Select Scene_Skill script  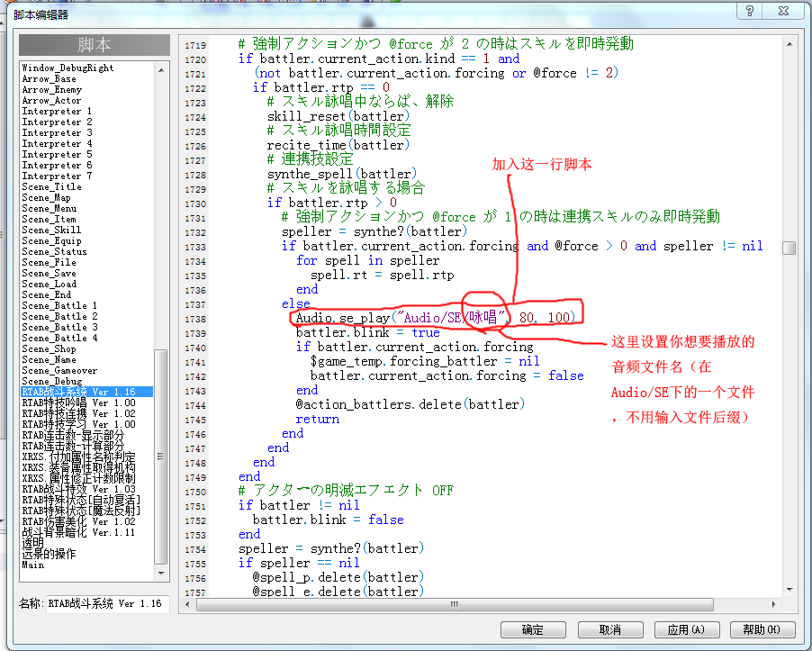(x=52, y=230)
